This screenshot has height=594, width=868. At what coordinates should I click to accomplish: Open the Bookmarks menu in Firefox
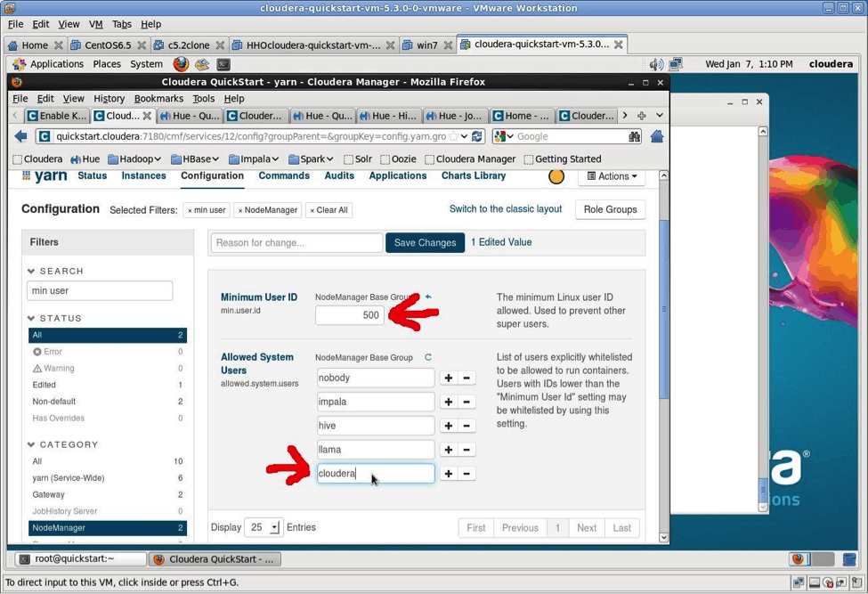point(158,99)
